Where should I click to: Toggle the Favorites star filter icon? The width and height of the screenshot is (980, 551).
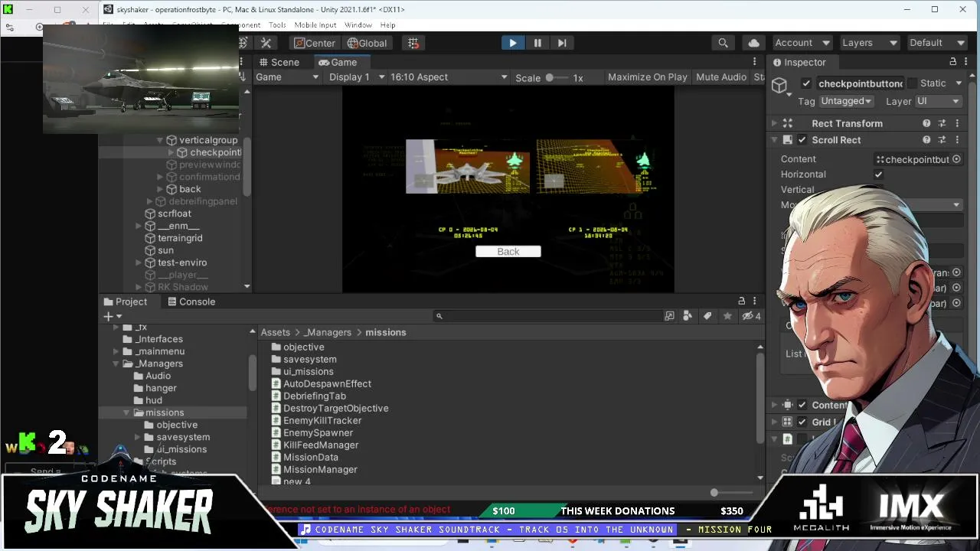727,316
